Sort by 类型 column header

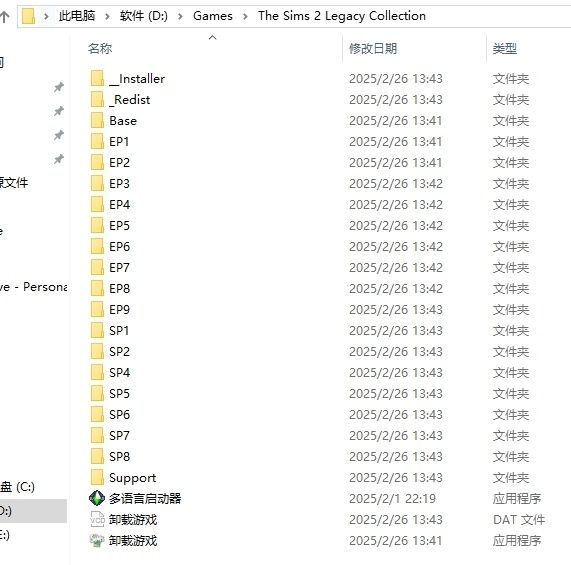[x=505, y=48]
